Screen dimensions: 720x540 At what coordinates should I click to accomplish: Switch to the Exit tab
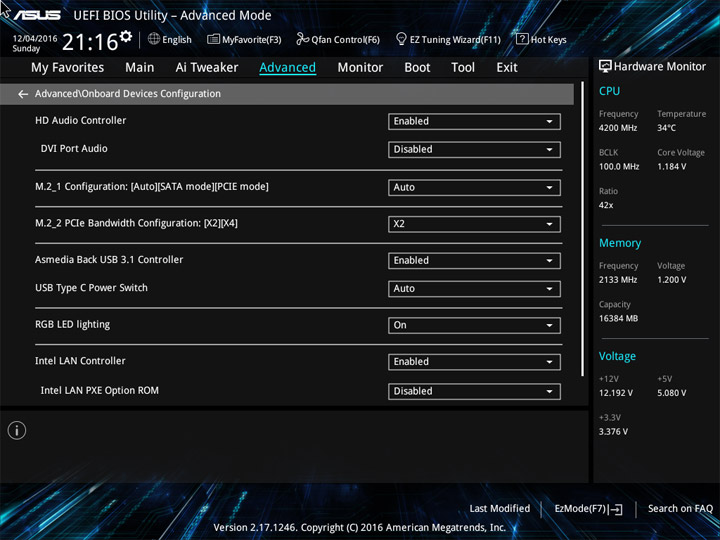(x=507, y=68)
